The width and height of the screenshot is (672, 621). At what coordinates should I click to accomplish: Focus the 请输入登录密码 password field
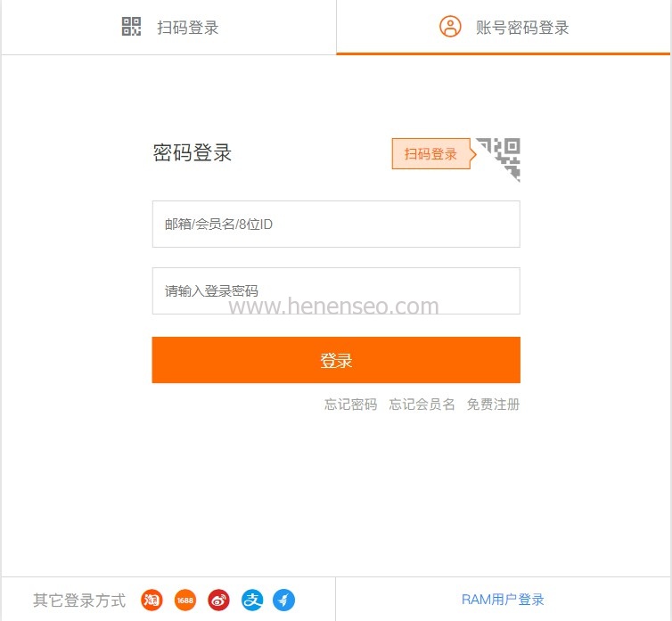click(336, 291)
